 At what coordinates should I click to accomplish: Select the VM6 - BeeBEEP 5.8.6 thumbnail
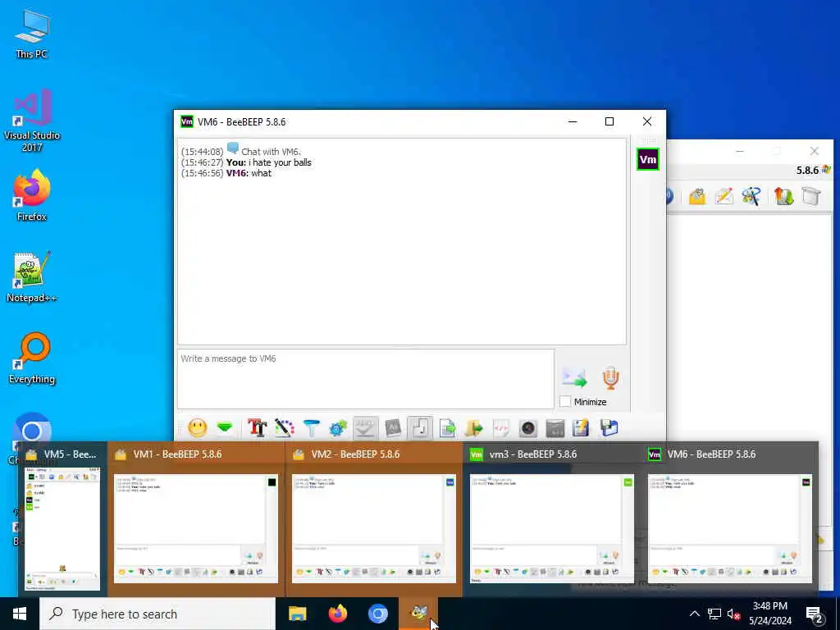click(x=729, y=518)
